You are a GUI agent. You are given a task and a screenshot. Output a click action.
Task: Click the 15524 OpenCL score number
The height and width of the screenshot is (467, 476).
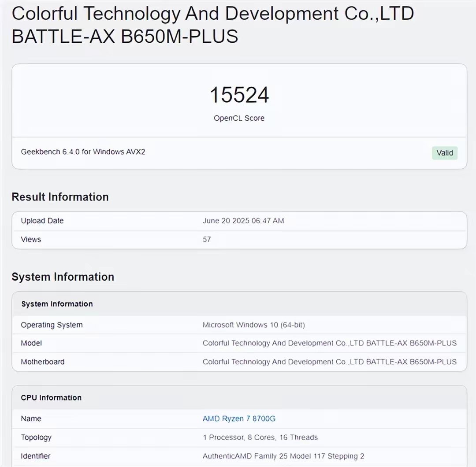click(239, 95)
